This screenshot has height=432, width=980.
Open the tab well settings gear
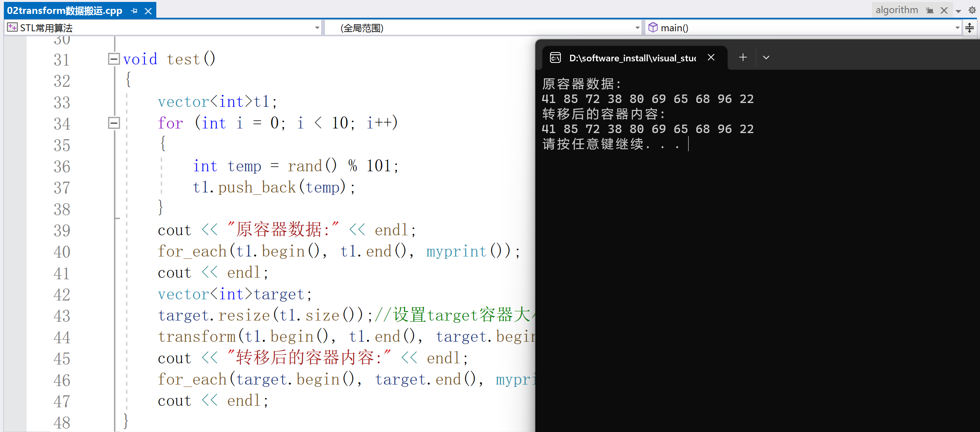point(972,10)
